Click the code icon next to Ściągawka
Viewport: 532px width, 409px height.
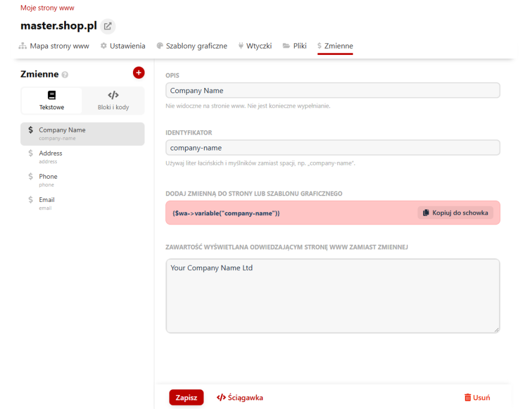[x=221, y=397]
